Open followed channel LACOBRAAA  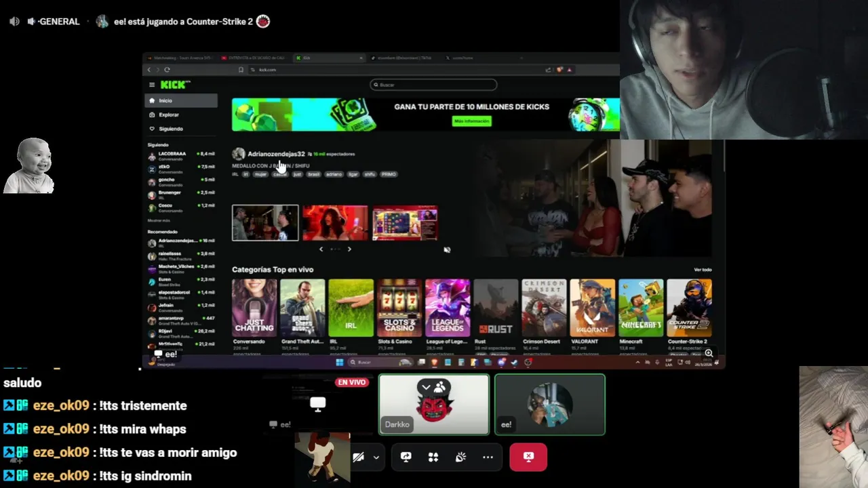click(181, 155)
